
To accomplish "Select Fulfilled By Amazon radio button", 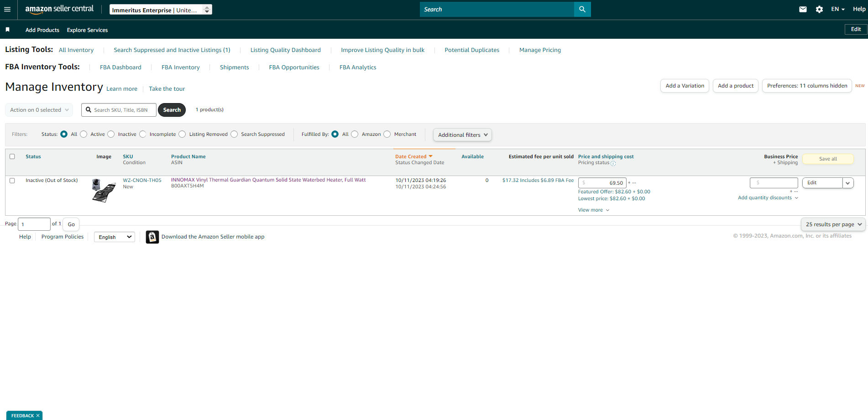I will [355, 134].
